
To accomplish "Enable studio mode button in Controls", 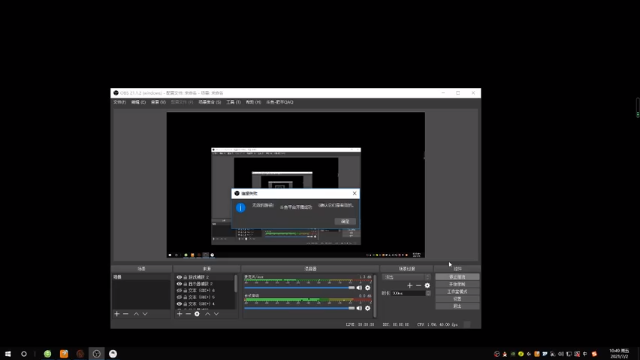I will tap(457, 291).
